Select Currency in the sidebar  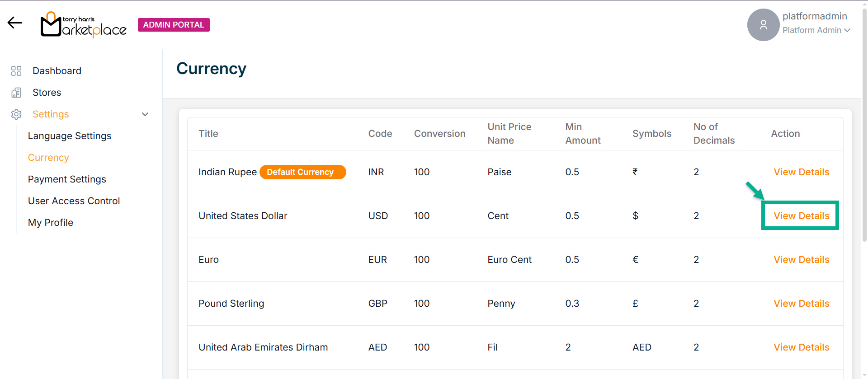48,158
